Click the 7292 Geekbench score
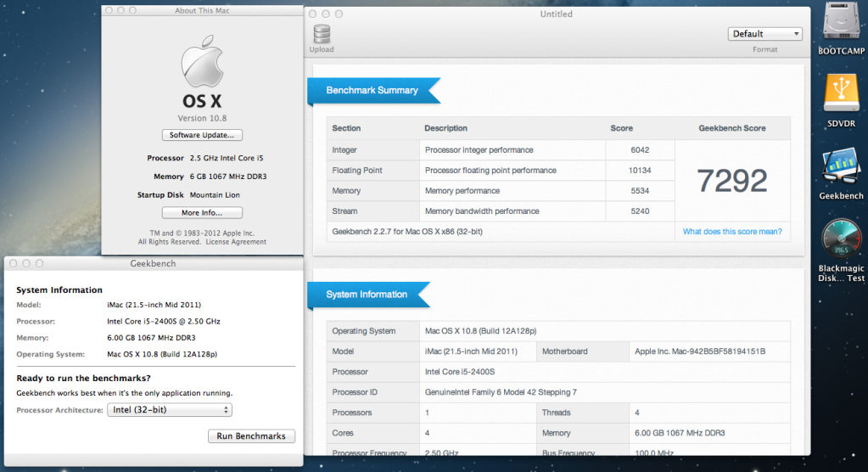 tap(732, 181)
